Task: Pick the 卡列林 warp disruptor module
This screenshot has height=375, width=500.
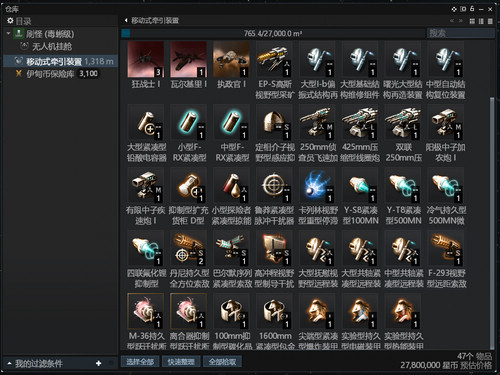Action: (x=317, y=186)
